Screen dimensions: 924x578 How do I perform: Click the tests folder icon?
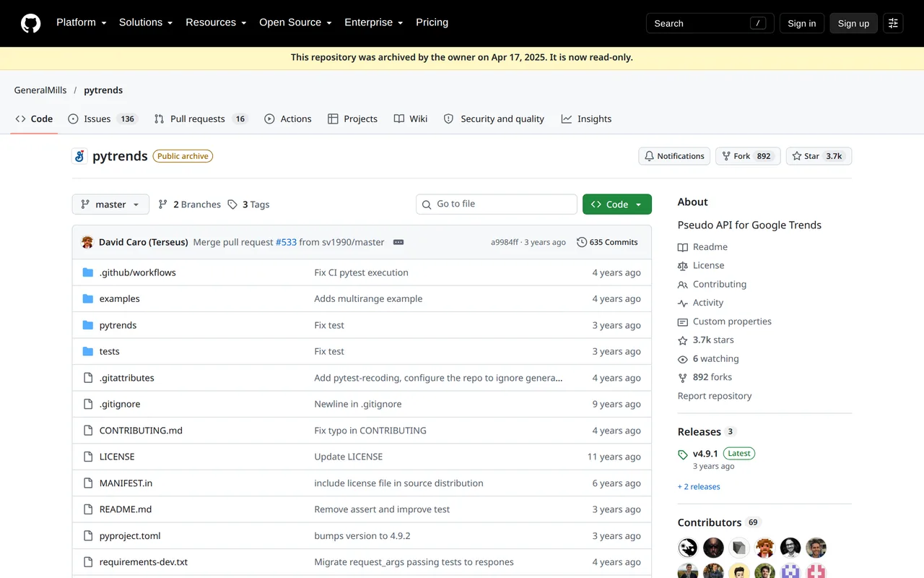tap(88, 351)
